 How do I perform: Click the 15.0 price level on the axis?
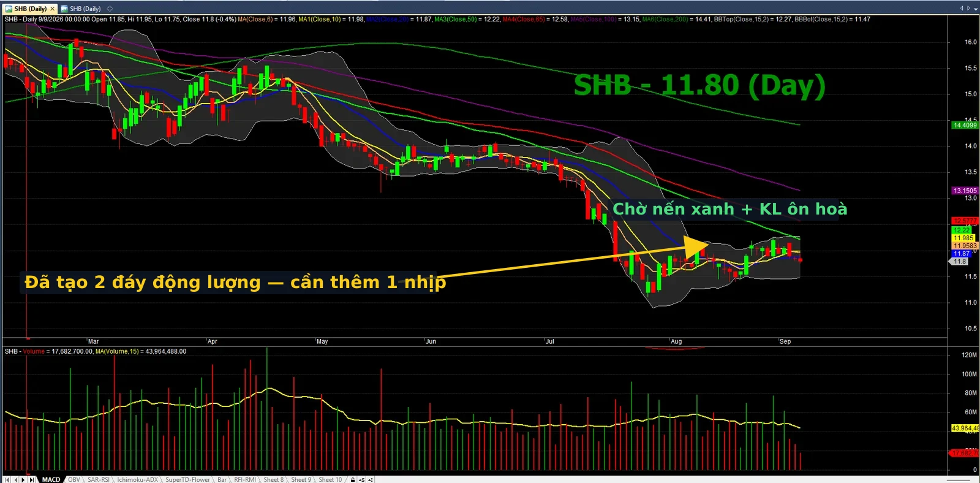[971, 94]
